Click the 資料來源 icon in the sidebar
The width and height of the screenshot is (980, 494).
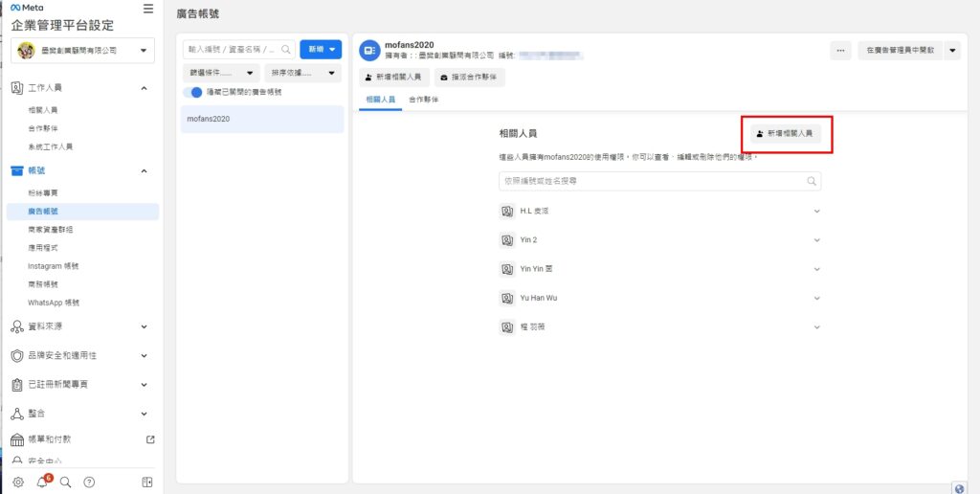point(17,326)
